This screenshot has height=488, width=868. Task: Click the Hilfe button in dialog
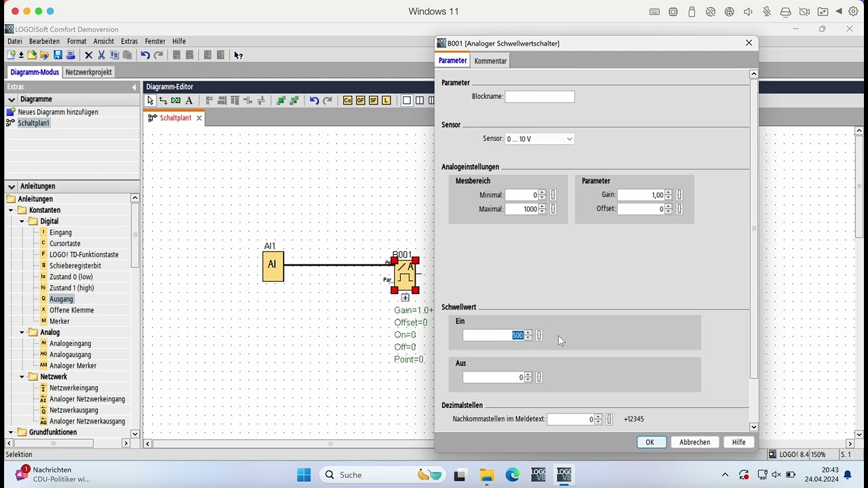738,442
